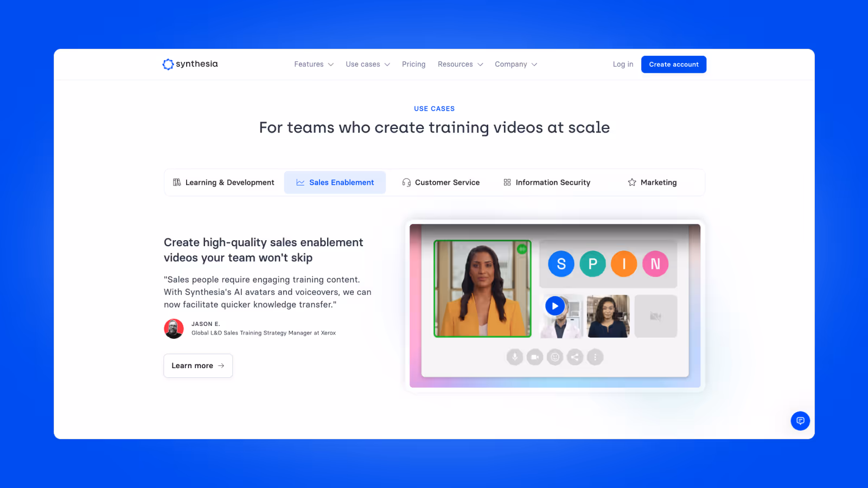868x488 pixels.
Task: Click the USE CASES label
Action: pyautogui.click(x=434, y=108)
